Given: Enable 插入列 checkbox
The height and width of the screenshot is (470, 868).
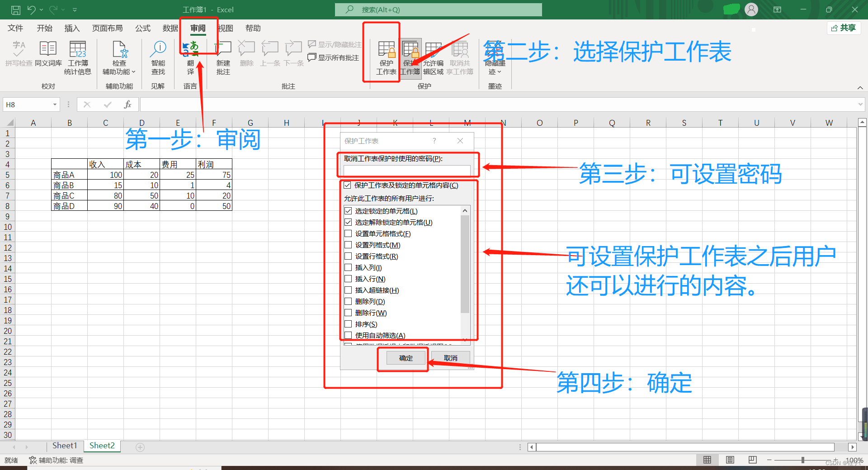Looking at the screenshot, I should tap(348, 267).
